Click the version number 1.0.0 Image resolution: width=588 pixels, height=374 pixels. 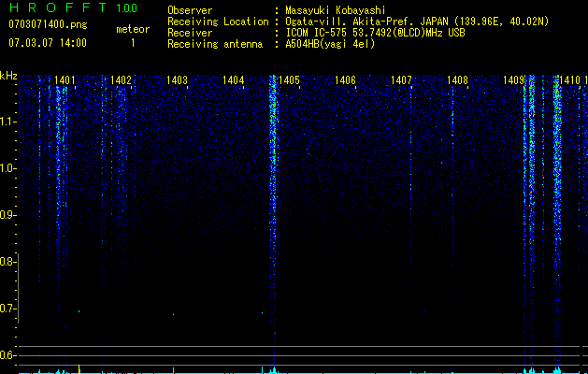tap(127, 7)
